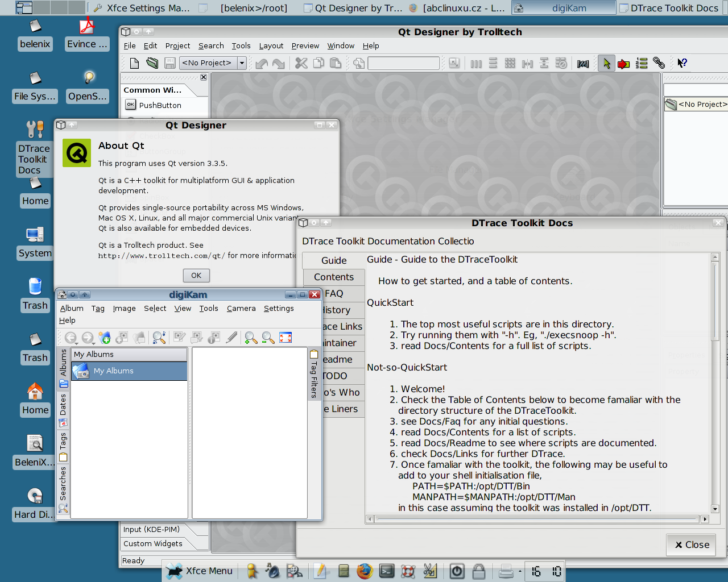
Task: Click <No Project> entry in project overview
Action: point(697,104)
